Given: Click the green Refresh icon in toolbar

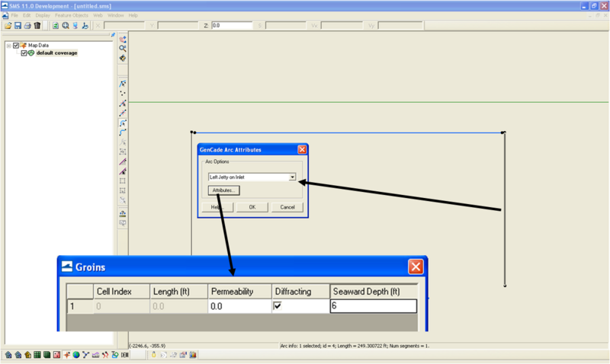Looking at the screenshot, I should 56,26.
